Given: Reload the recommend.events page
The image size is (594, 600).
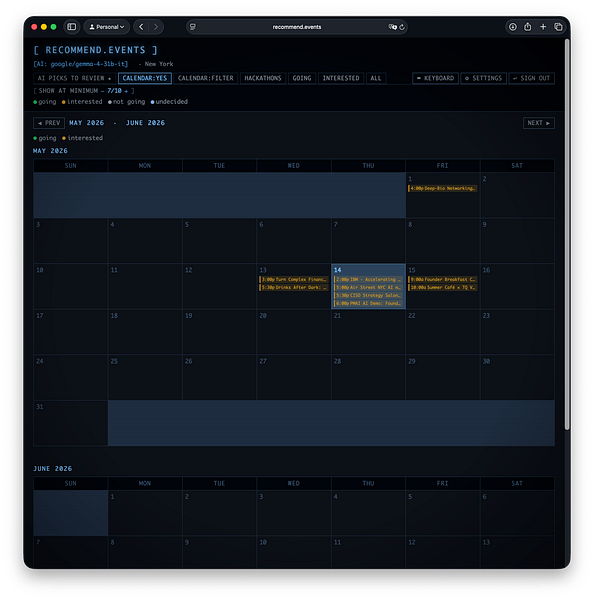Looking at the screenshot, I should [x=402, y=27].
